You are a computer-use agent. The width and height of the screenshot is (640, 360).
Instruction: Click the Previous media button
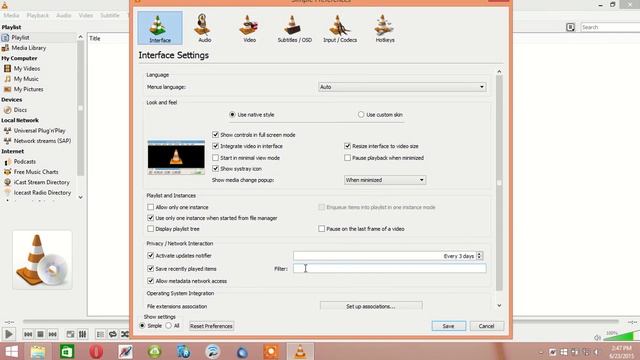coord(28,334)
